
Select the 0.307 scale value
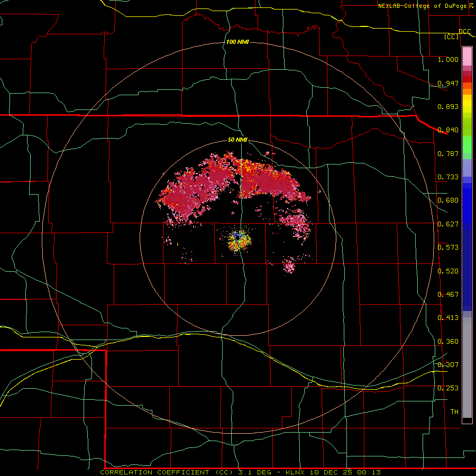(448, 365)
